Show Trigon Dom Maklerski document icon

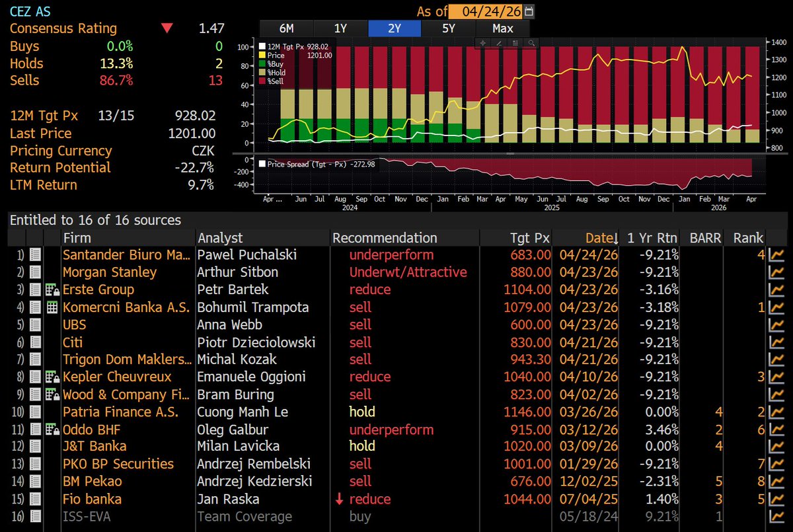36,360
